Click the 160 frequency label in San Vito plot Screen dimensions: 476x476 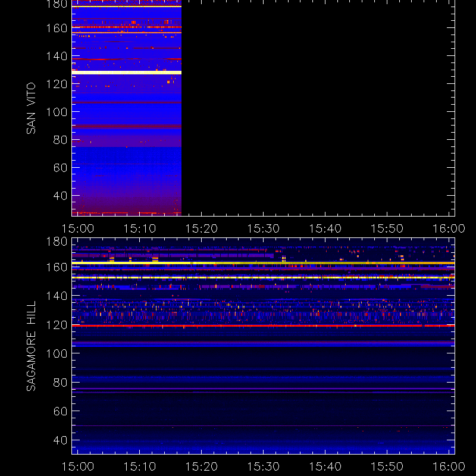57,28
